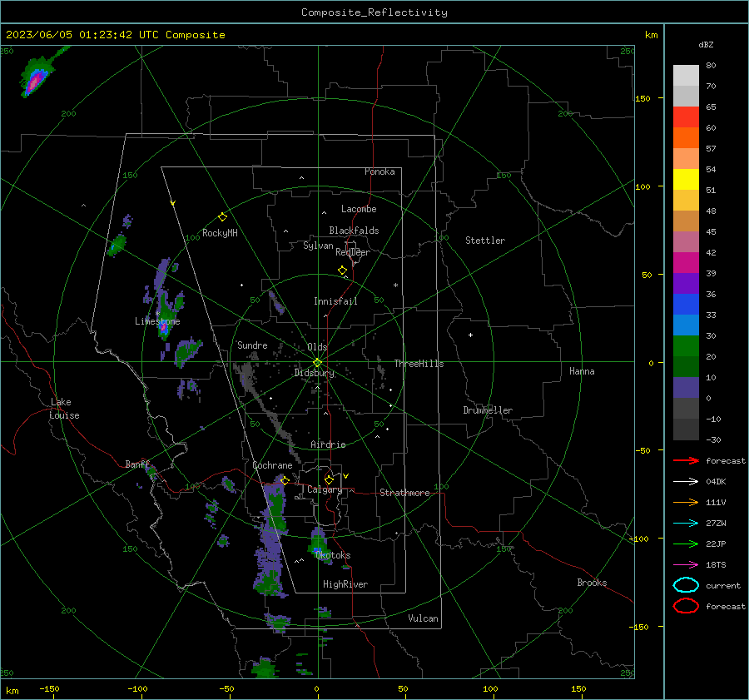The image size is (749, 700).
Task: Select the white 04DK arrow legend icon
Action: (686, 482)
